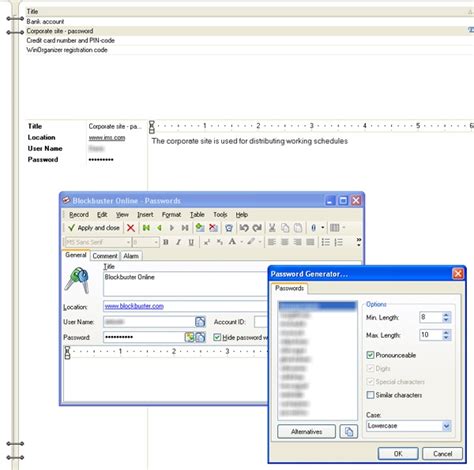Open the www.blockbuster.com link

134,306
